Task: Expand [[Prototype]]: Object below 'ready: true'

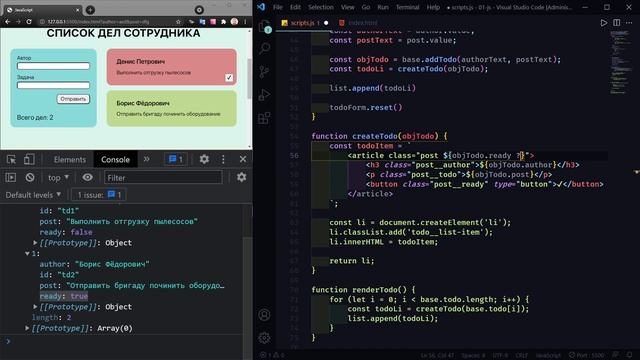Action: point(36,307)
